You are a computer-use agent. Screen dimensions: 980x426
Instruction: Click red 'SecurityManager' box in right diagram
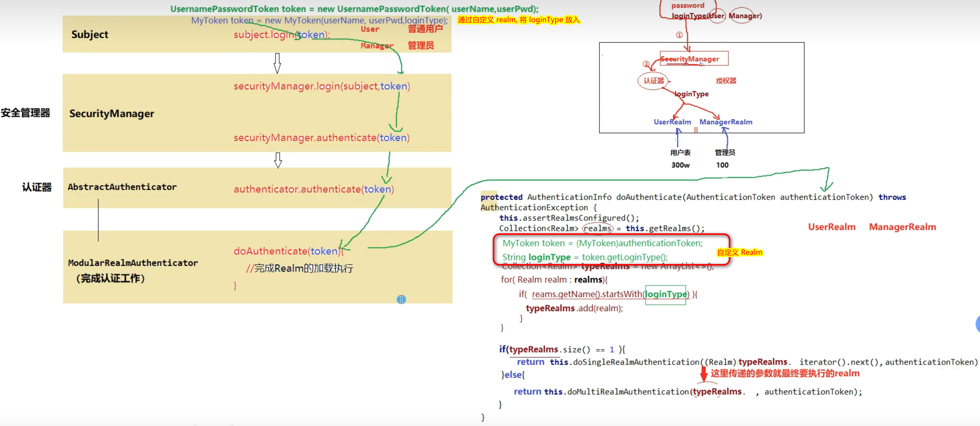[x=694, y=59]
